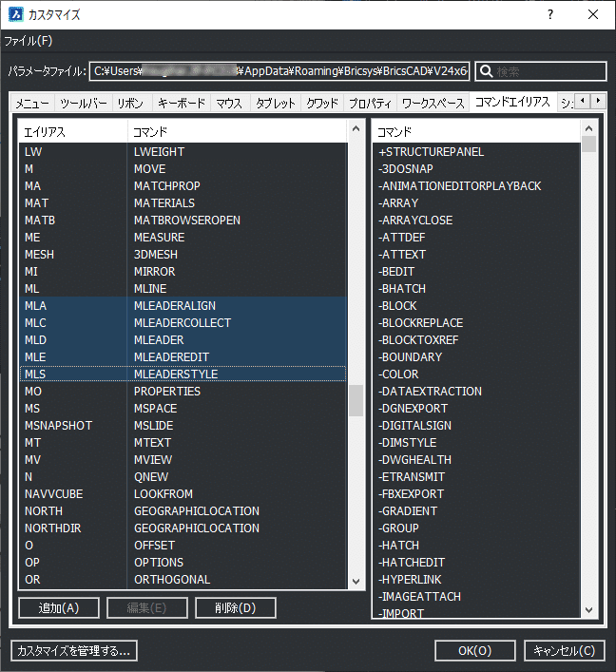Screen dimensions: 616x672
Task: Select the MESH alias row
Action: 183,255
